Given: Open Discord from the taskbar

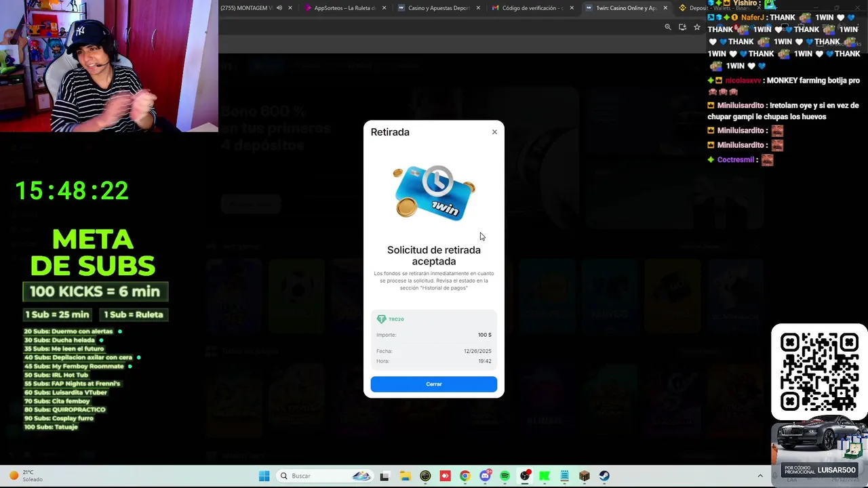Looking at the screenshot, I should (x=485, y=476).
